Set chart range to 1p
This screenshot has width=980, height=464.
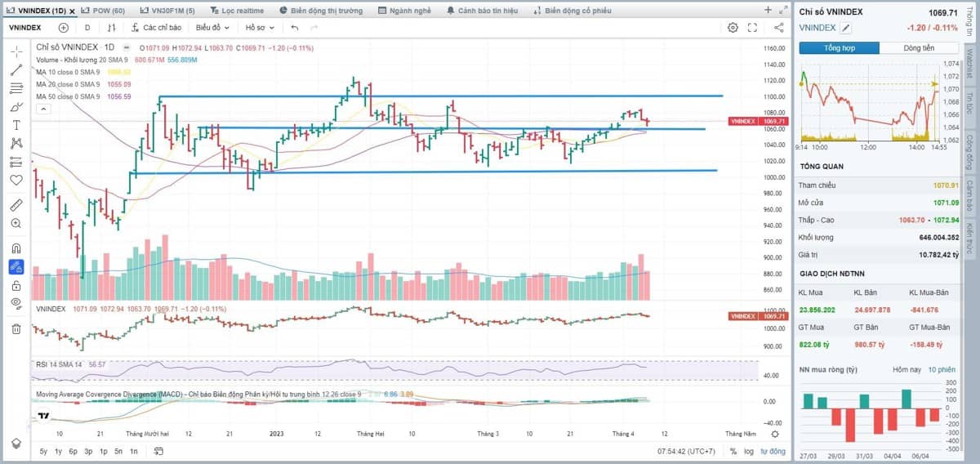104,451
